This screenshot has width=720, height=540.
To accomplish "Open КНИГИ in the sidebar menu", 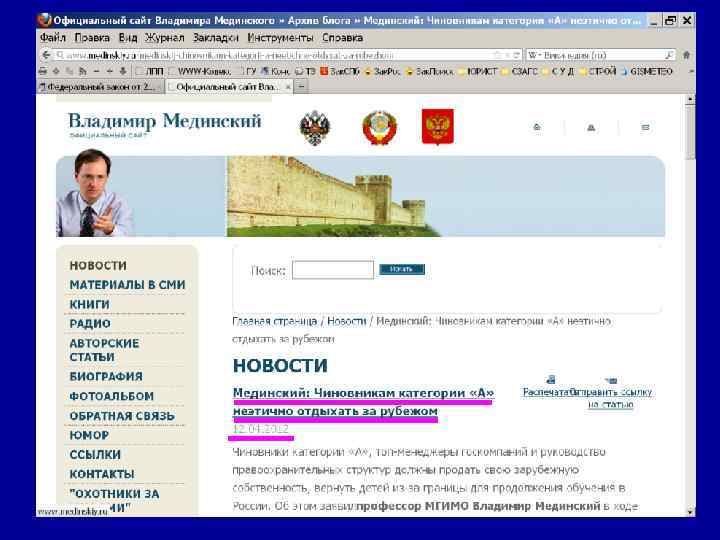I will pos(90,304).
